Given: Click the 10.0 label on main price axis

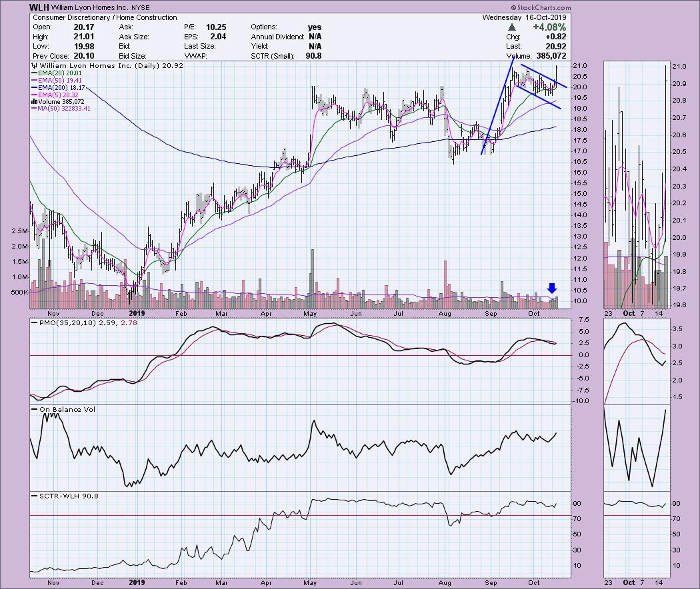Looking at the screenshot, I should point(579,300).
